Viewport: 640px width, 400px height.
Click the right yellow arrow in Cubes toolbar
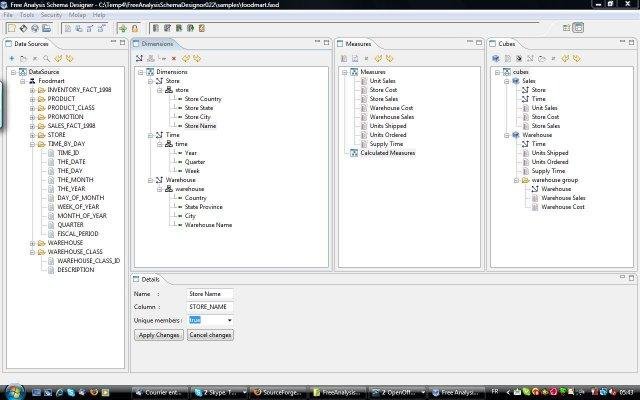[x=576, y=59]
